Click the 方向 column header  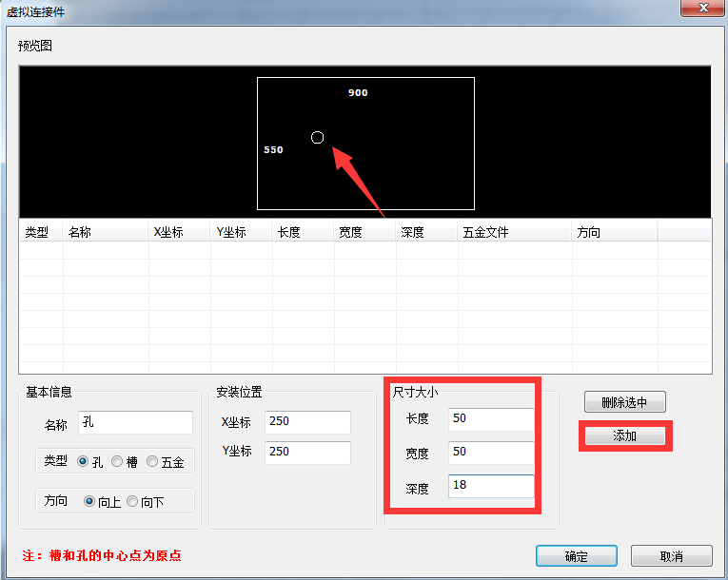click(x=615, y=232)
